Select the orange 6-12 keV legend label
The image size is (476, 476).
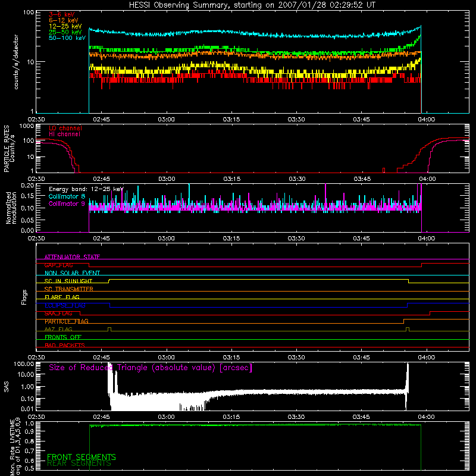pos(63,20)
